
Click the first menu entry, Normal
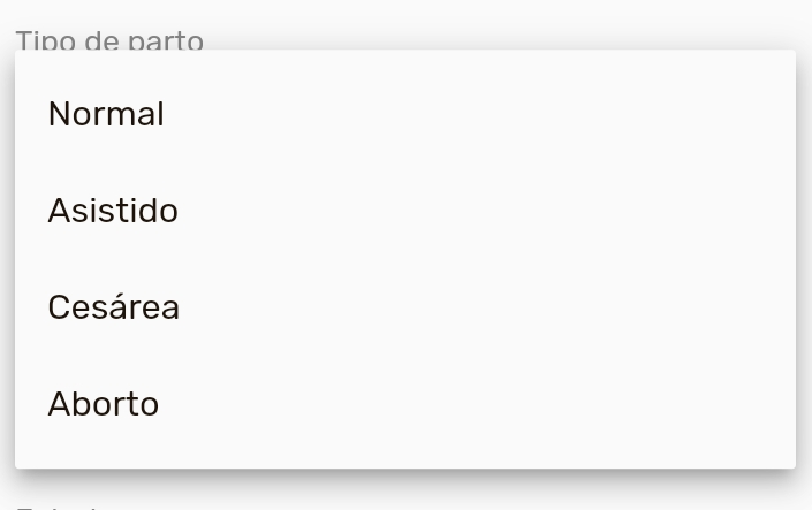tap(107, 113)
